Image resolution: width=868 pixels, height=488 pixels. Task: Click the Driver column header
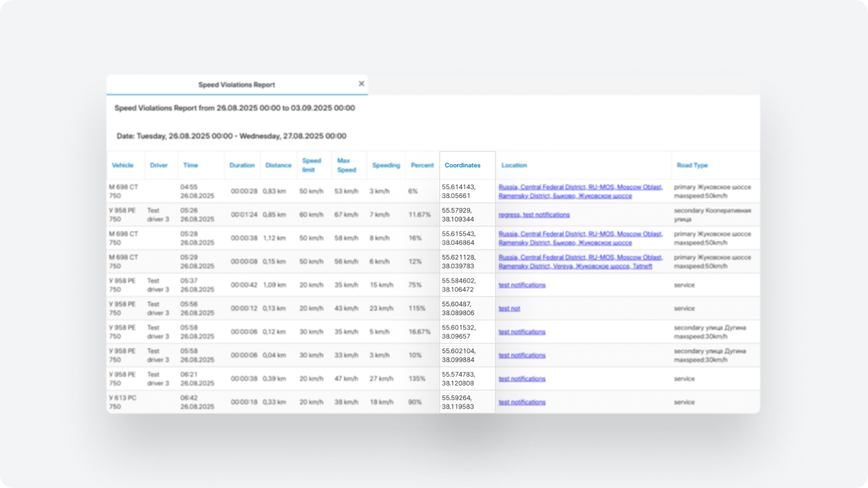(x=159, y=165)
